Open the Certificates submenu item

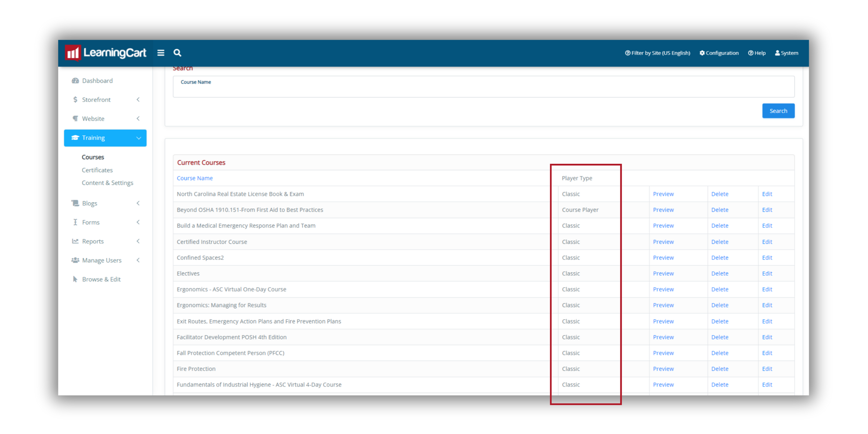coord(97,170)
